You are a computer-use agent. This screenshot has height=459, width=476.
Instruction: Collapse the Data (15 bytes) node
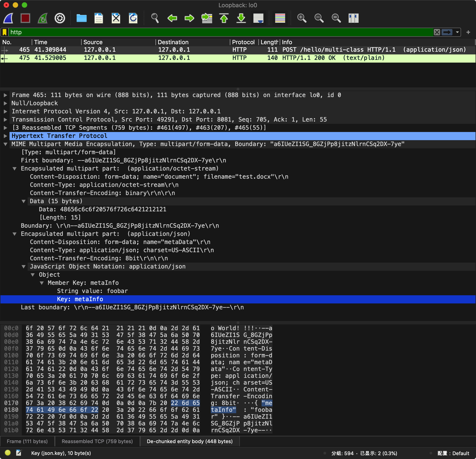tap(24, 201)
